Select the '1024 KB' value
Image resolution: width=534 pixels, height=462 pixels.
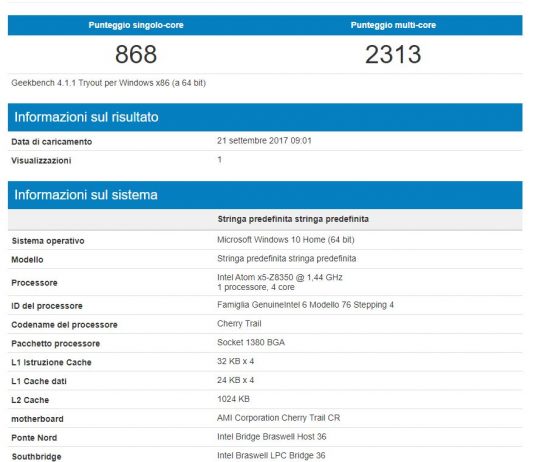click(233, 399)
